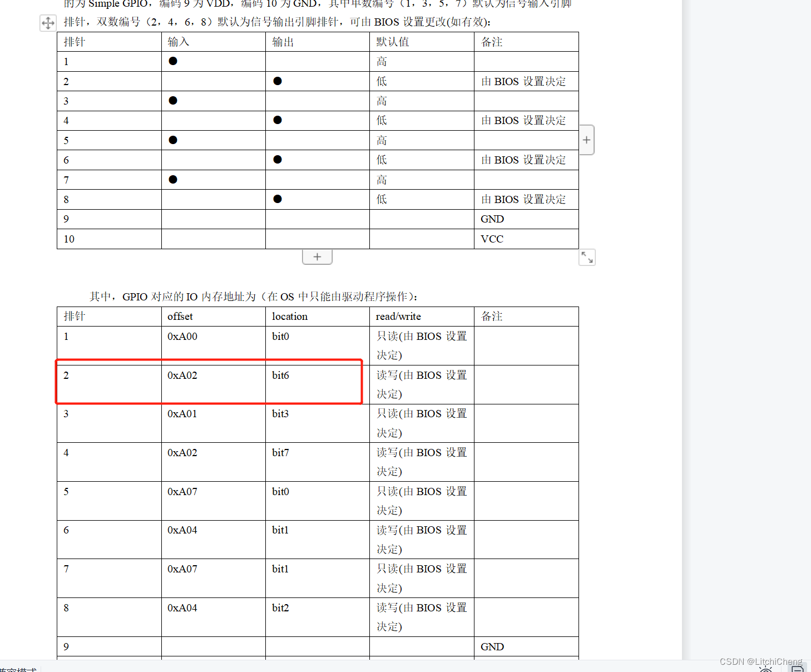Viewport: 811px width, 672px height.
Task: Click the 输入 dot in pin row 1
Action: 173,61
